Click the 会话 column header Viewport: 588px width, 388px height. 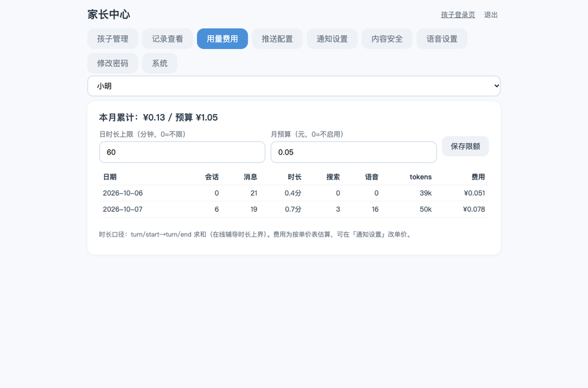212,177
